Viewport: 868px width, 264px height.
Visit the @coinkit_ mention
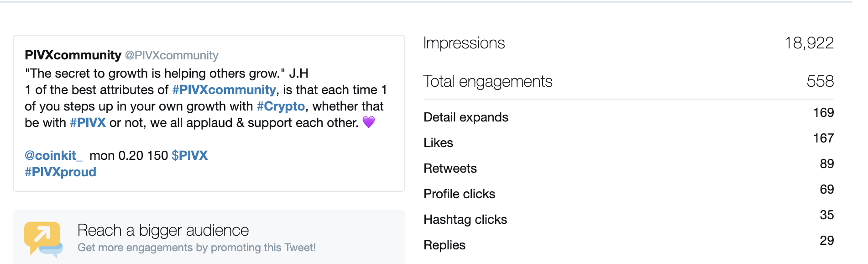[53, 156]
